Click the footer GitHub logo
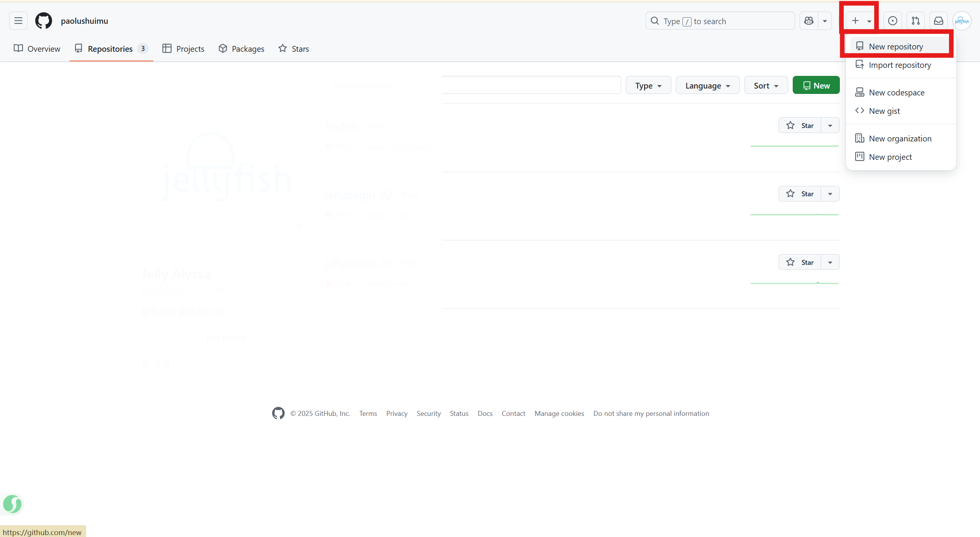980x537 pixels. (278, 413)
